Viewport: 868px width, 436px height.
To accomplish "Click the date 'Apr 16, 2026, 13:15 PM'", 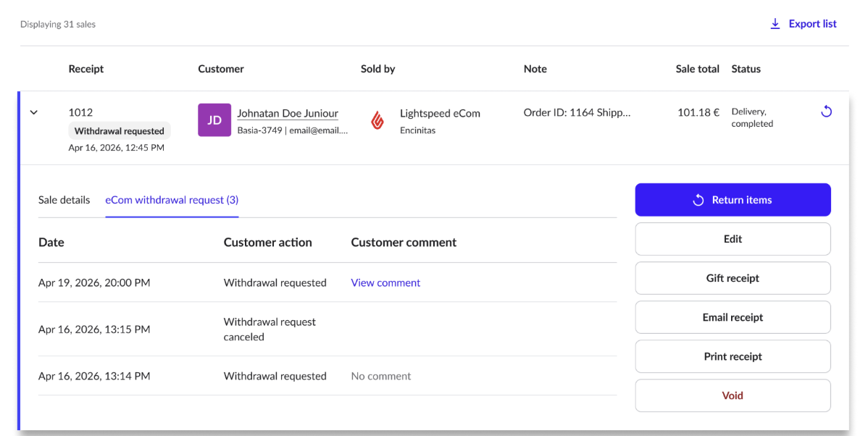I will click(x=94, y=330).
